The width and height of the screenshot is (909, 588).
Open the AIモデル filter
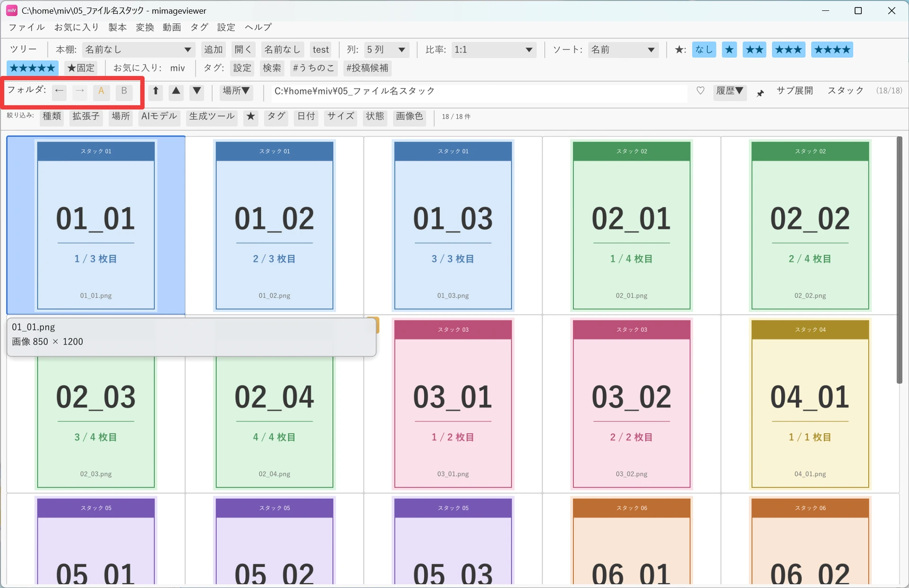coord(159,116)
